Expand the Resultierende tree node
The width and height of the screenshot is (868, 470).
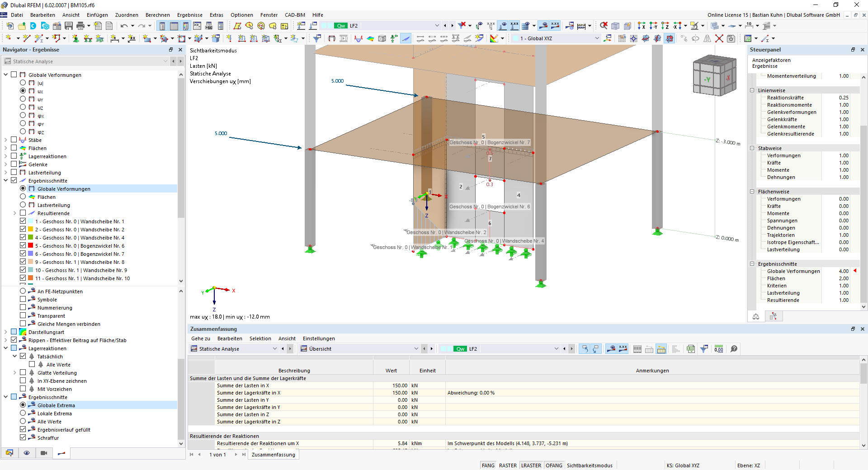(x=14, y=213)
